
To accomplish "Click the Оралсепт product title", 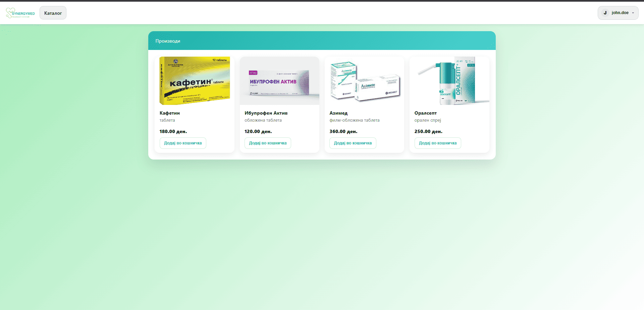I will coord(425,113).
